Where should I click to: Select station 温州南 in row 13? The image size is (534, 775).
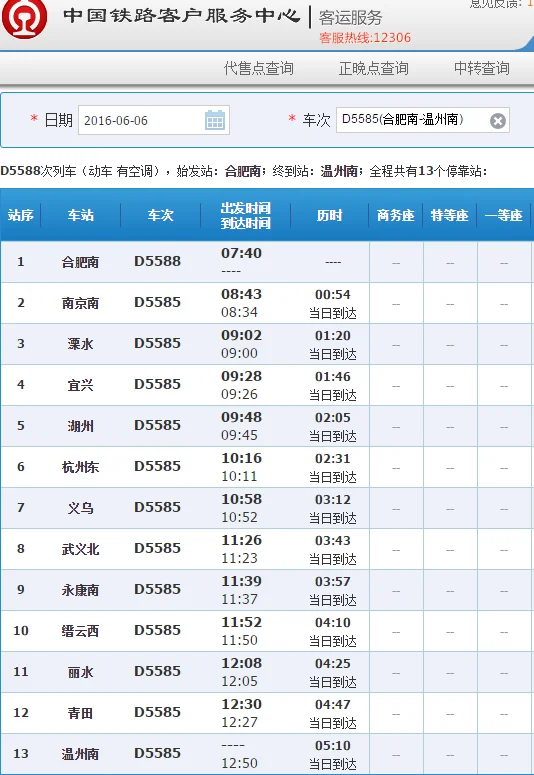80,754
